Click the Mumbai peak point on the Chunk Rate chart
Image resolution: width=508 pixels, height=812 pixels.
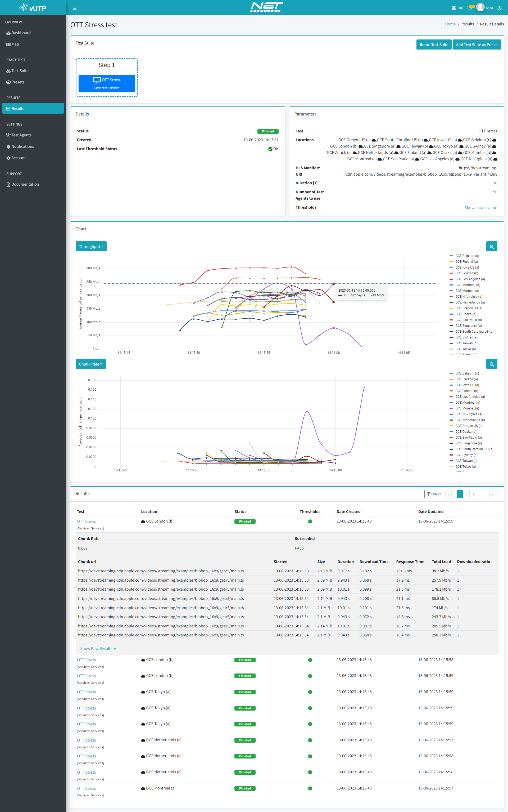(364, 388)
